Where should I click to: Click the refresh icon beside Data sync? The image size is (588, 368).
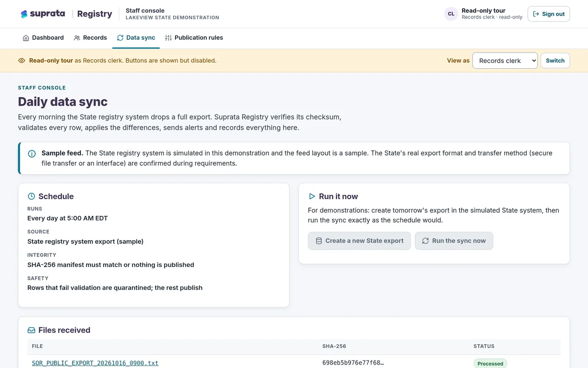tap(120, 38)
